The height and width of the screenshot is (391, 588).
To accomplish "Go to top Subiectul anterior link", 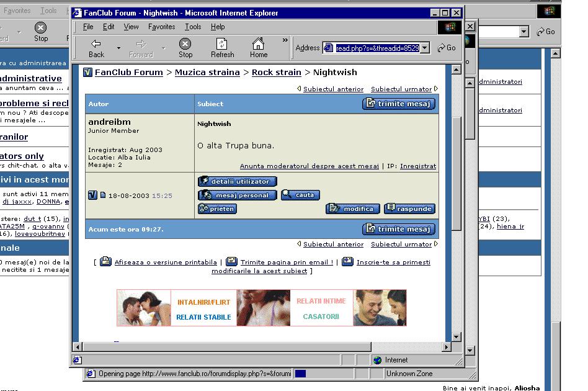I will coord(333,89).
